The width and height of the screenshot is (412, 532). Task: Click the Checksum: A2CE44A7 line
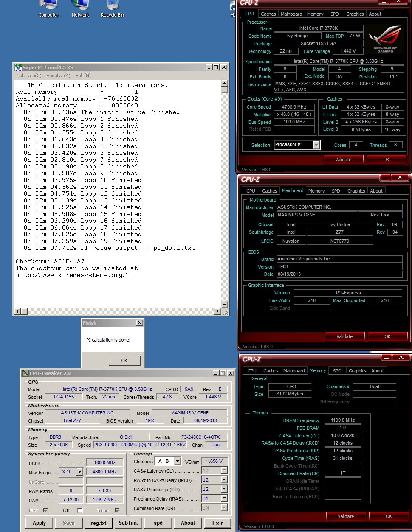(x=50, y=261)
